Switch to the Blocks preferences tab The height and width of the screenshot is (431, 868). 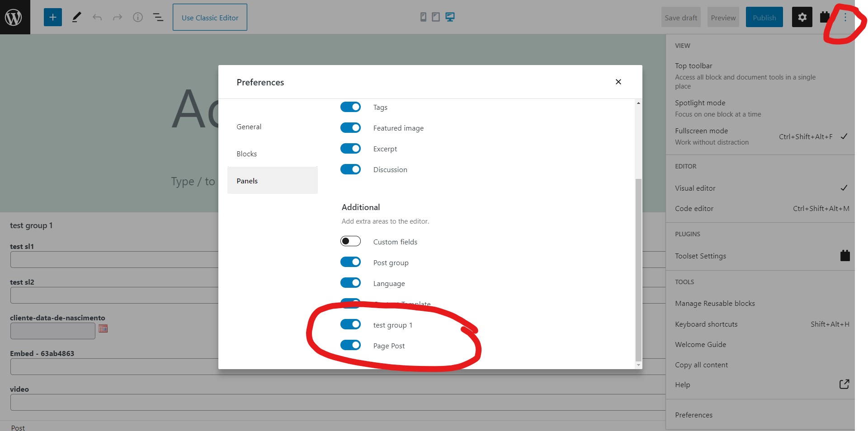(273, 154)
